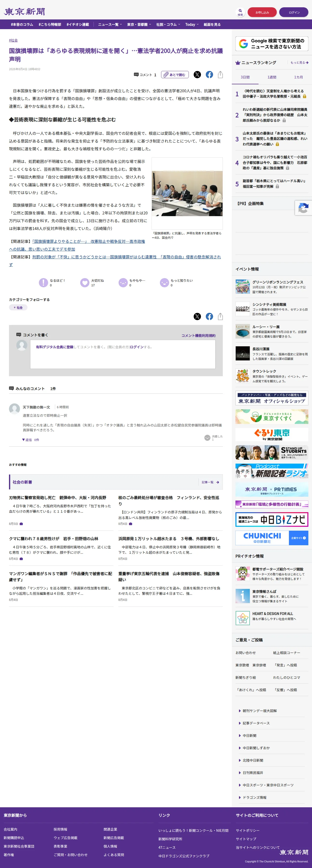Expand the Today menu
This screenshot has width=312, height=868.
click(191, 24)
